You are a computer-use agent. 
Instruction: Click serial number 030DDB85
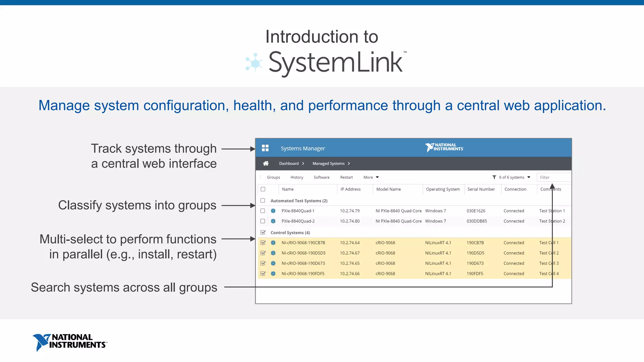tap(477, 221)
